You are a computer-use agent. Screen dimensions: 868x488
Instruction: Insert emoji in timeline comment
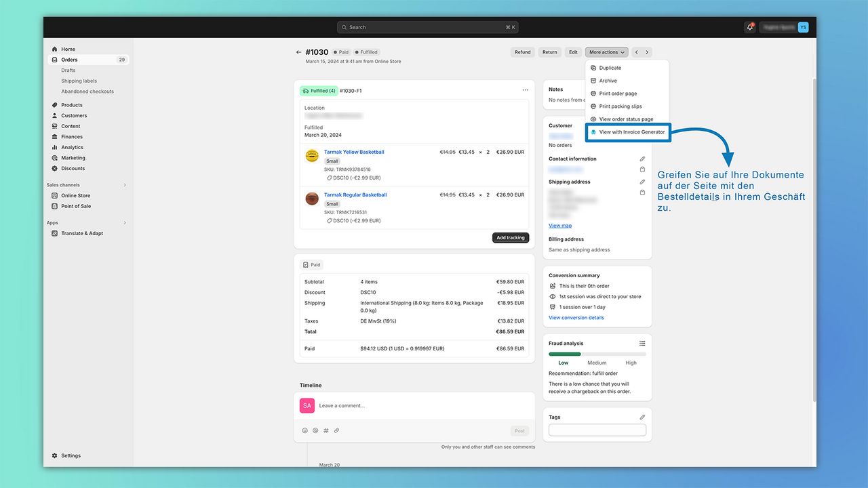click(305, 430)
